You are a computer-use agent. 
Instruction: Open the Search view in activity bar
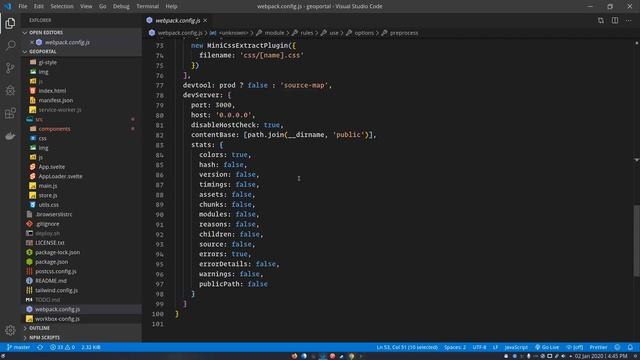click(10, 45)
